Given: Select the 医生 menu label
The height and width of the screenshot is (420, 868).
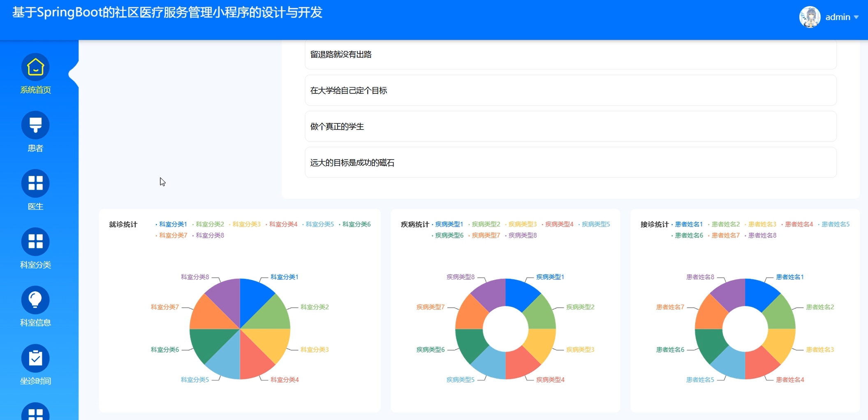Looking at the screenshot, I should 35,207.
